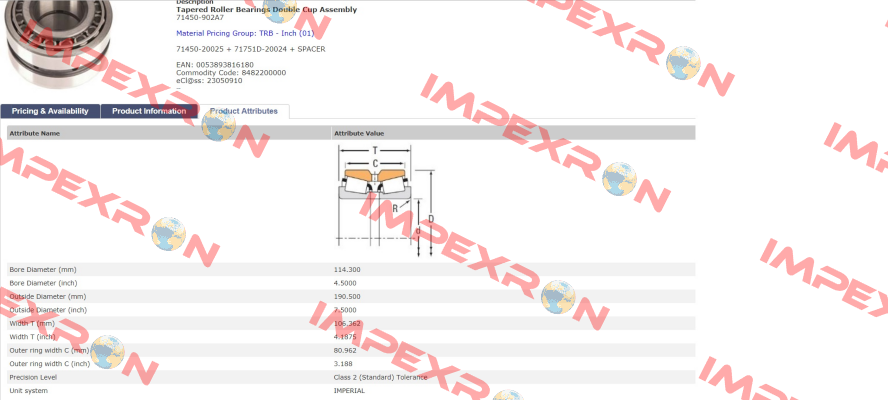Open Material Pricing Group TRB - Inch link
This screenshot has height=400, width=888.
(x=245, y=33)
